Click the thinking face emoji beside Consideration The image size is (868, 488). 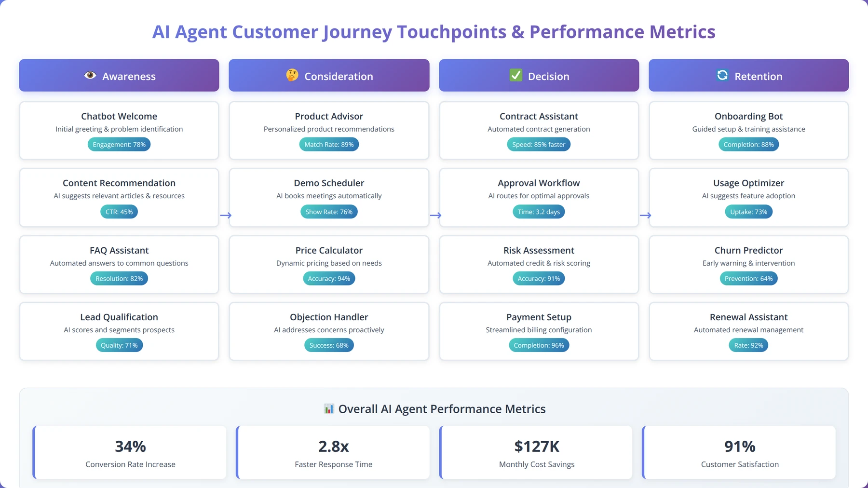[x=292, y=75]
